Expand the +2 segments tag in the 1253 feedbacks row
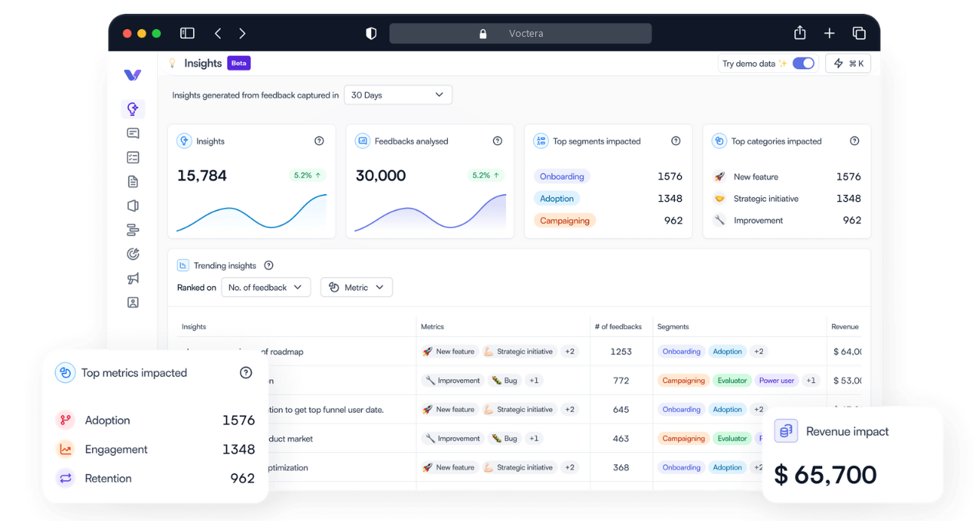The width and height of the screenshot is (980, 521). click(758, 351)
